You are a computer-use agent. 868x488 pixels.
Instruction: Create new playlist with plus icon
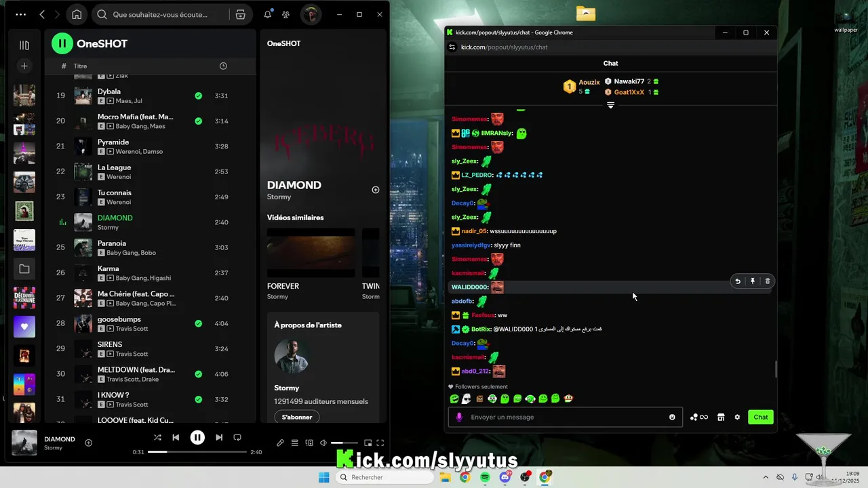[24, 66]
